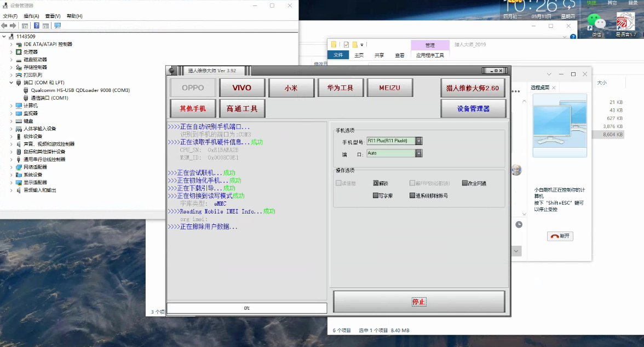The height and width of the screenshot is (347, 644).
Task: Click the IDE ATA/ATAPI 控制器 device icon
Action: pyautogui.click(x=19, y=44)
